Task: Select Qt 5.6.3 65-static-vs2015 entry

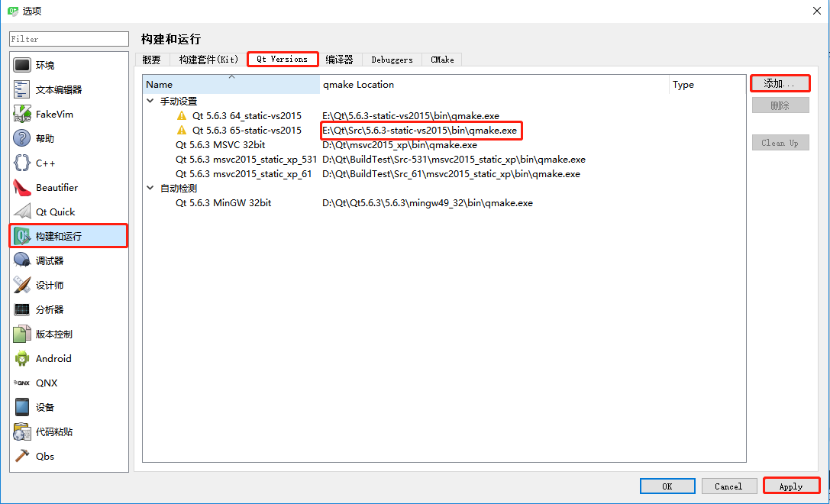Action: click(247, 131)
